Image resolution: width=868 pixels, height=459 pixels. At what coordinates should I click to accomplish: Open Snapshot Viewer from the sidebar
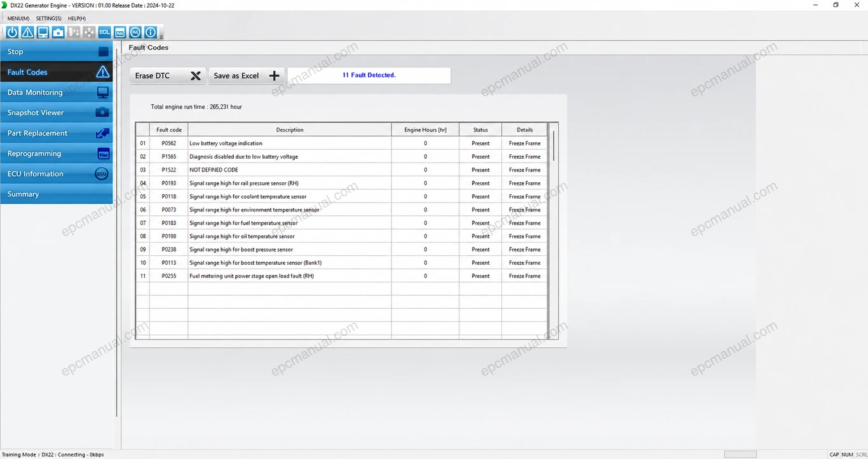coord(57,113)
